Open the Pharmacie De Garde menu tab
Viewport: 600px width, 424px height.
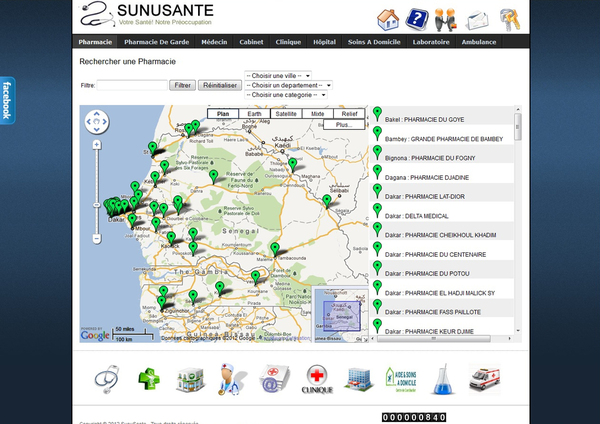point(157,42)
